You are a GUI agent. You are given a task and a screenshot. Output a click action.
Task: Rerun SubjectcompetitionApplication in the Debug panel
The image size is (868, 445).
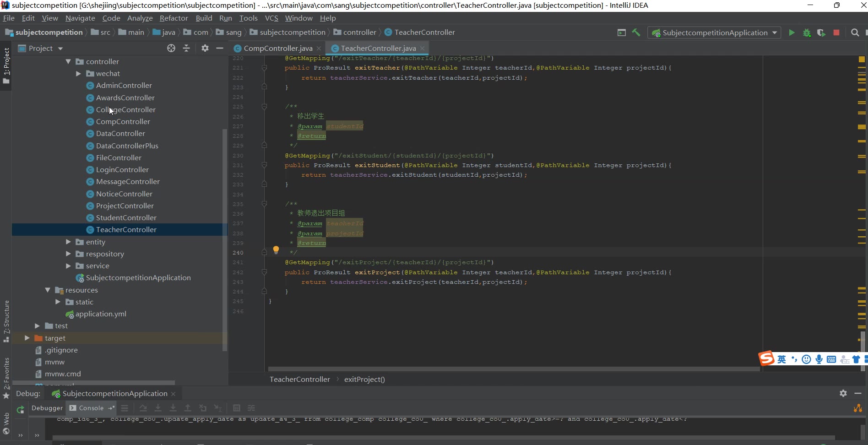20,410
